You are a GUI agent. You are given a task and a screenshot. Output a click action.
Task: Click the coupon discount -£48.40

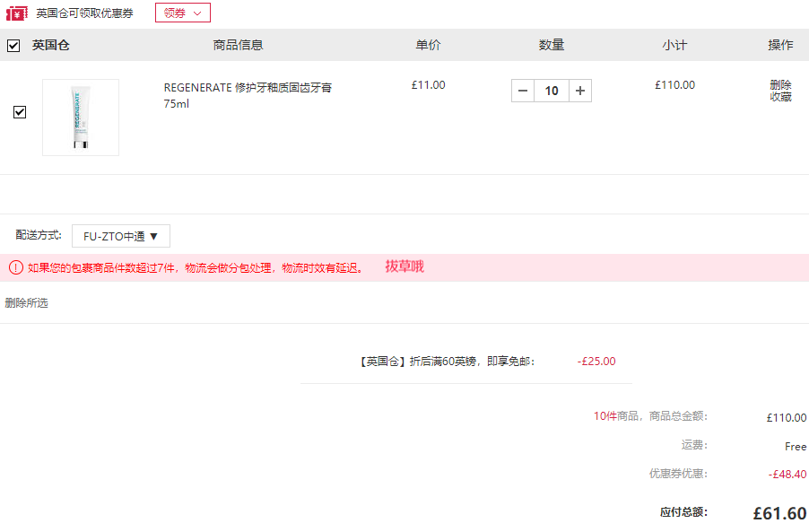pos(787,475)
